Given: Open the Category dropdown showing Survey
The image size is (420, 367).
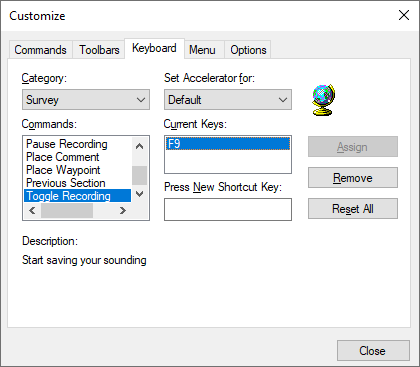Looking at the screenshot, I should (86, 99).
